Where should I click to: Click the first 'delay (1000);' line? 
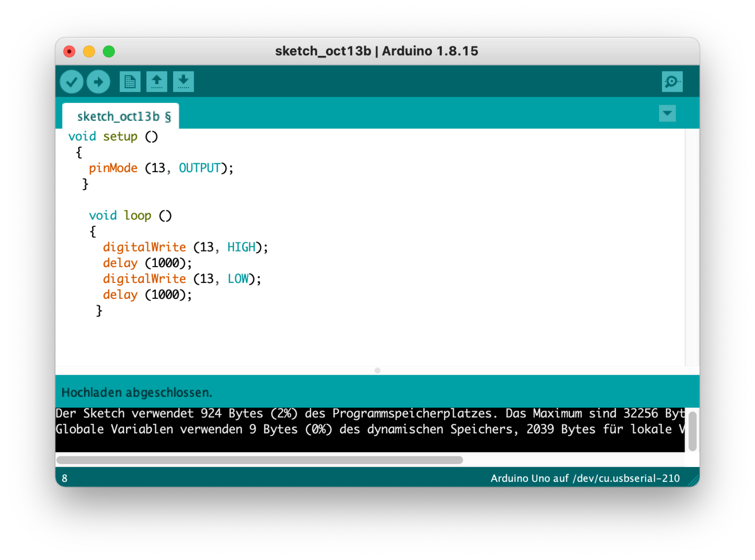[x=147, y=263]
